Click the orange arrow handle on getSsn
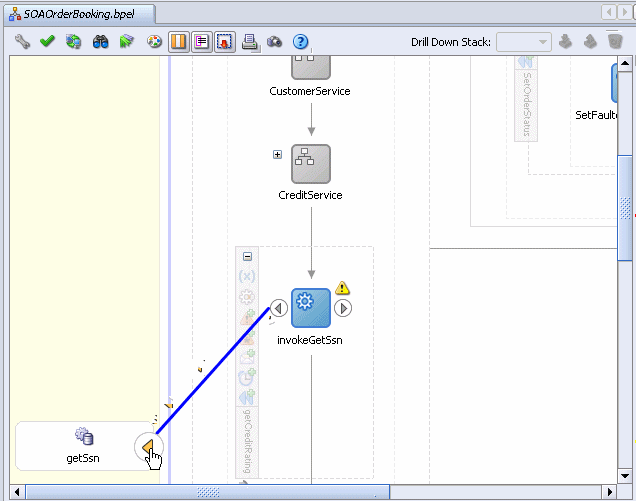 (148, 447)
